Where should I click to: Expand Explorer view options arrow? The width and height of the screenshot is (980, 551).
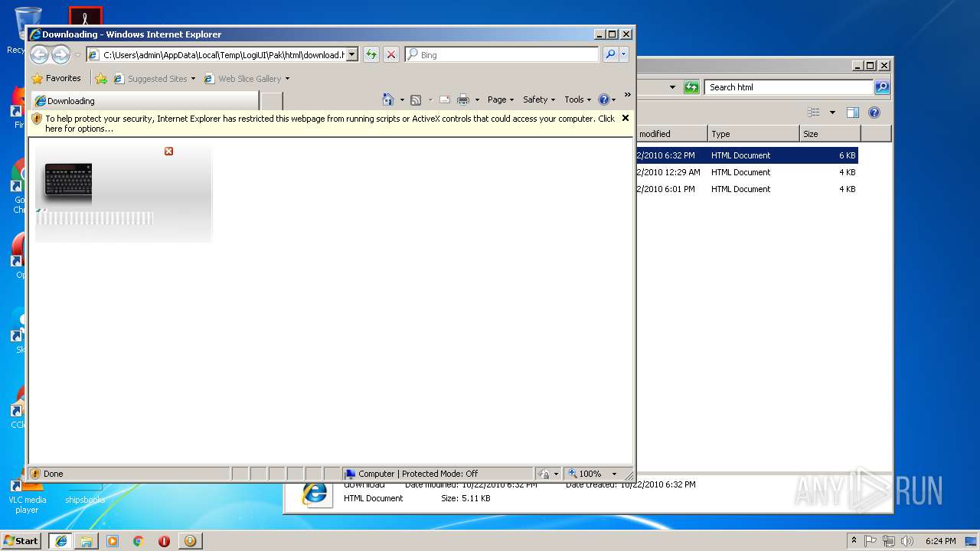832,112
